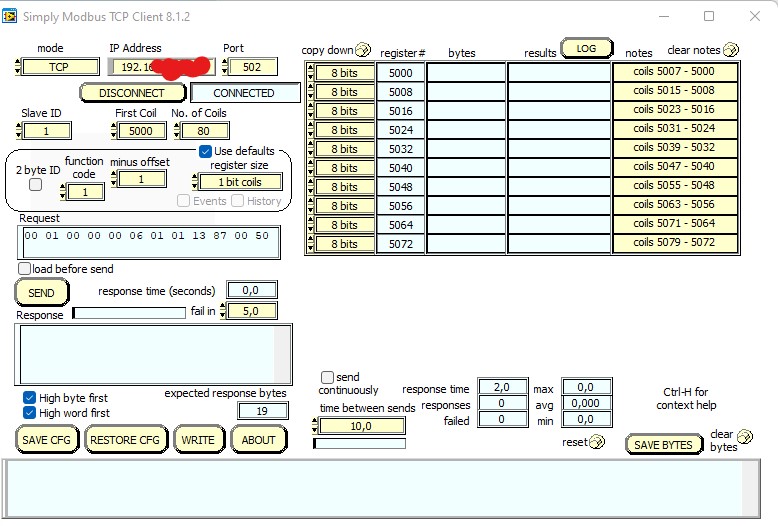Uncheck the Use defaults checkbox
This screenshot has width=778, height=526.
click(205, 151)
